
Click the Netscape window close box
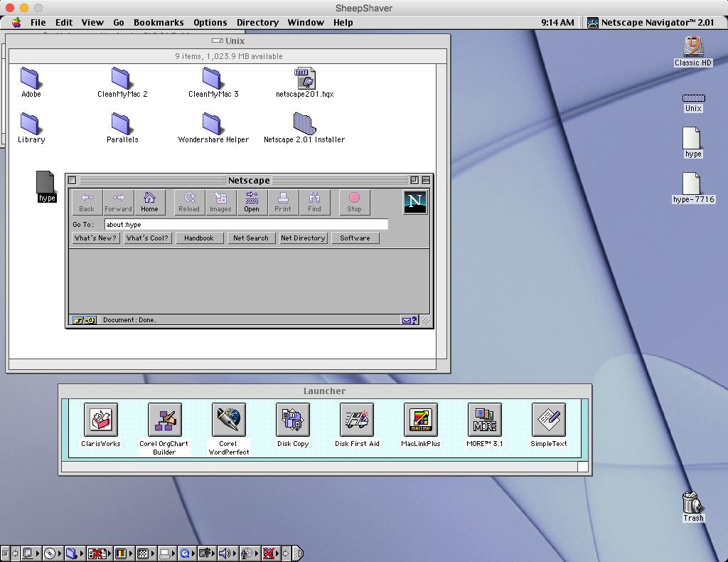point(72,180)
